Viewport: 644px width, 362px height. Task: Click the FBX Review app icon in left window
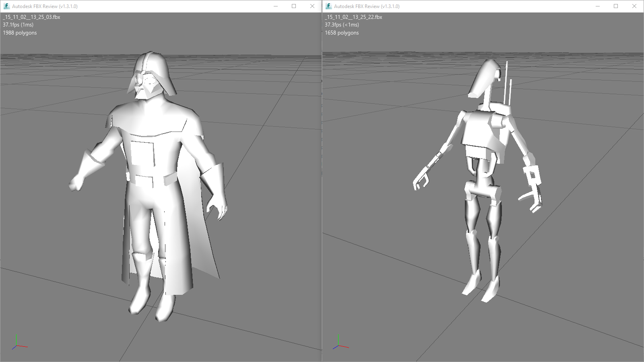tap(6, 6)
